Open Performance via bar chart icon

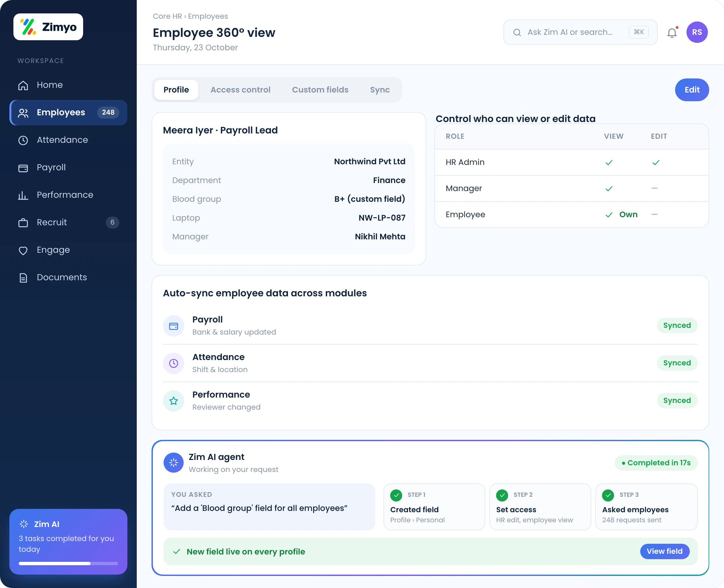coord(23,195)
